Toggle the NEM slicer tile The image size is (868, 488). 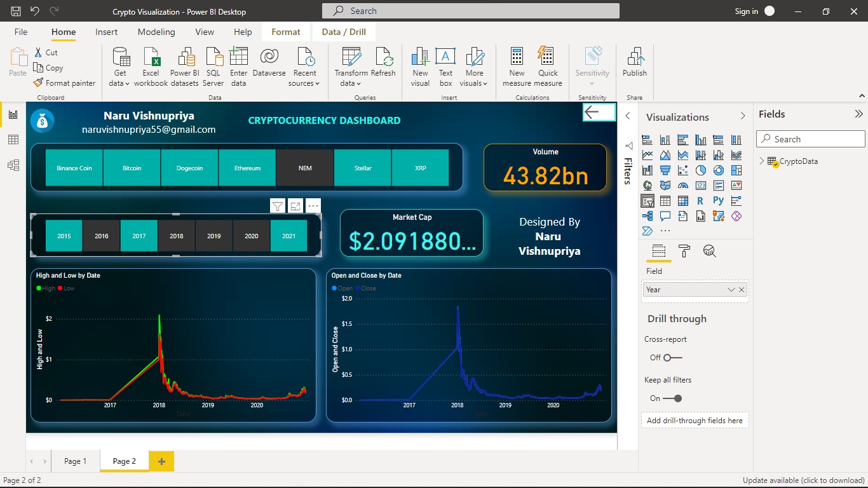(305, 168)
